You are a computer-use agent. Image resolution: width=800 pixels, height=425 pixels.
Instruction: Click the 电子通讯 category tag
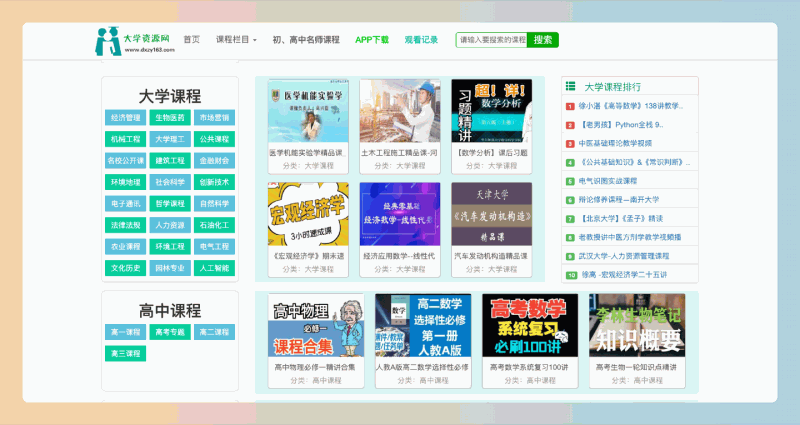[126, 203]
